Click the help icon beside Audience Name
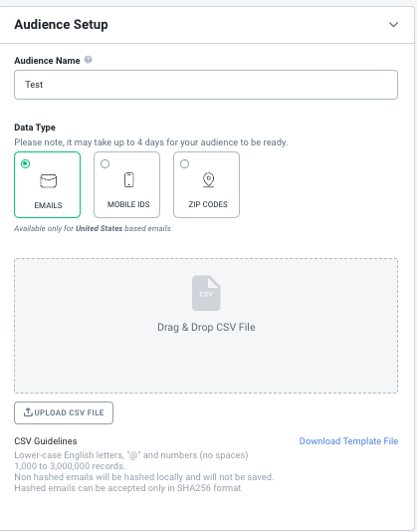Screen dimensions: 417x532 pyautogui.click(x=89, y=60)
